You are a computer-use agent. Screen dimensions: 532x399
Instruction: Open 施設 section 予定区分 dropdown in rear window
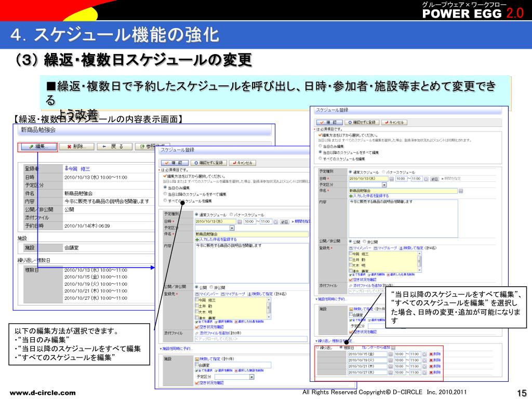[x=252, y=377]
